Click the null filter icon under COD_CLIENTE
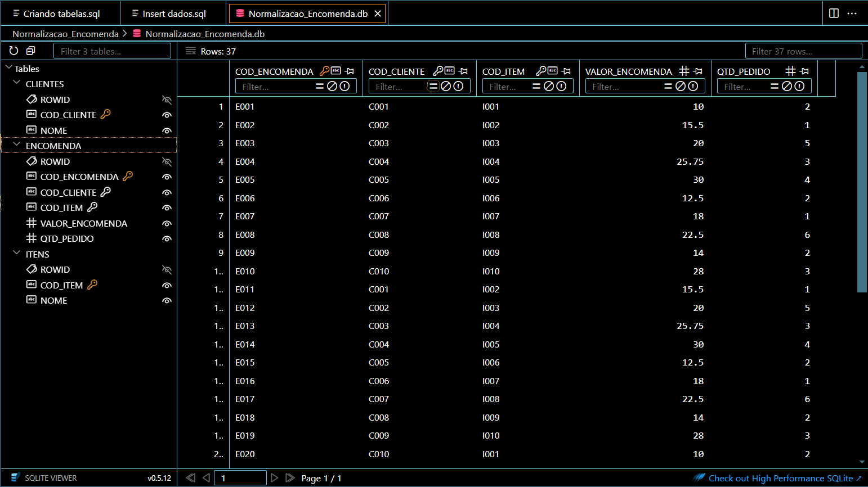Screen dimensions: 868x487 pyautogui.click(x=446, y=86)
